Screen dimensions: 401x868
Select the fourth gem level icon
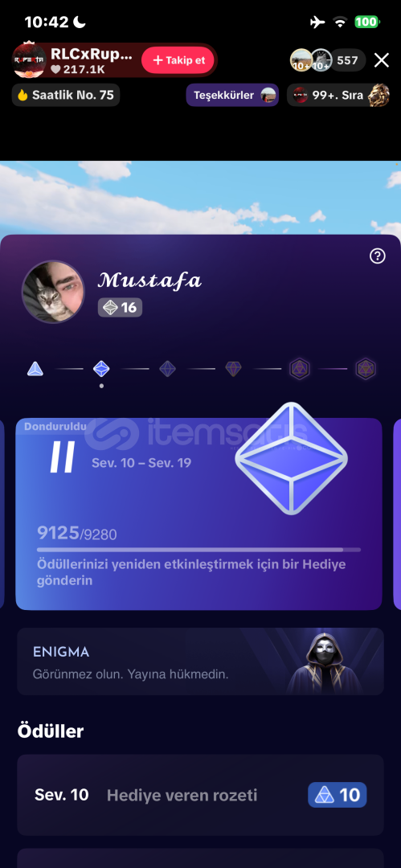coord(233,369)
